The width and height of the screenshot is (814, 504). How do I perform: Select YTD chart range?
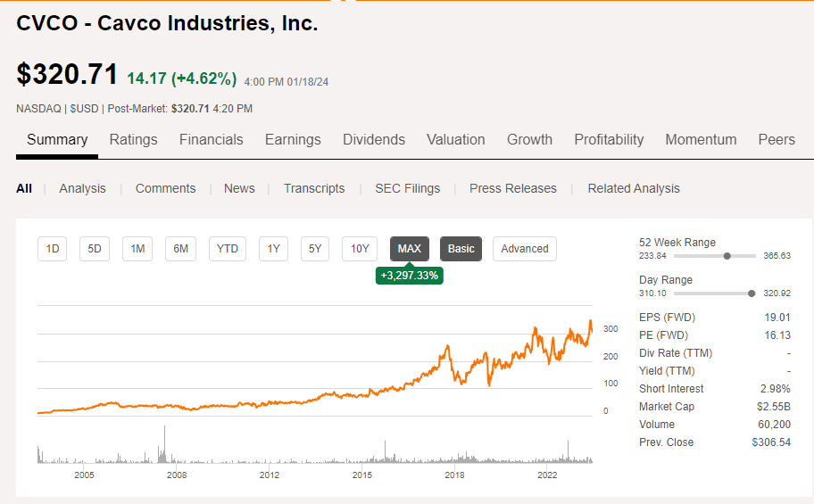click(x=228, y=249)
